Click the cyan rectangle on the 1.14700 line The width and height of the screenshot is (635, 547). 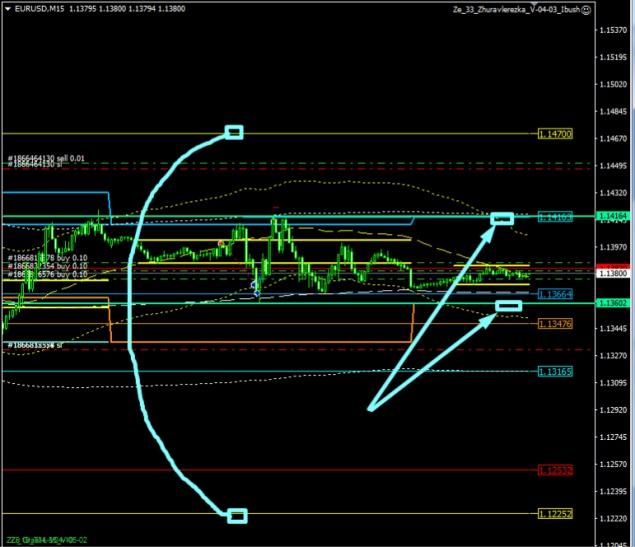click(234, 132)
